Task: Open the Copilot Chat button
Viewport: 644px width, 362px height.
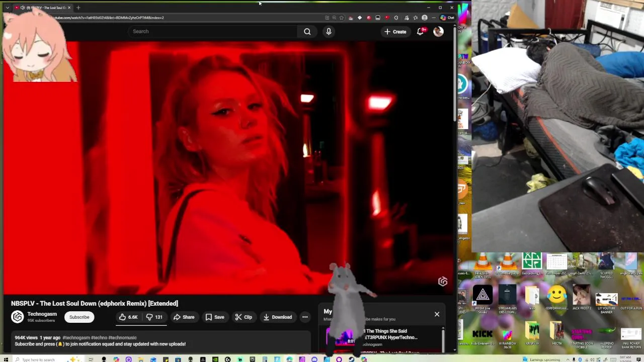Action: click(x=447, y=18)
